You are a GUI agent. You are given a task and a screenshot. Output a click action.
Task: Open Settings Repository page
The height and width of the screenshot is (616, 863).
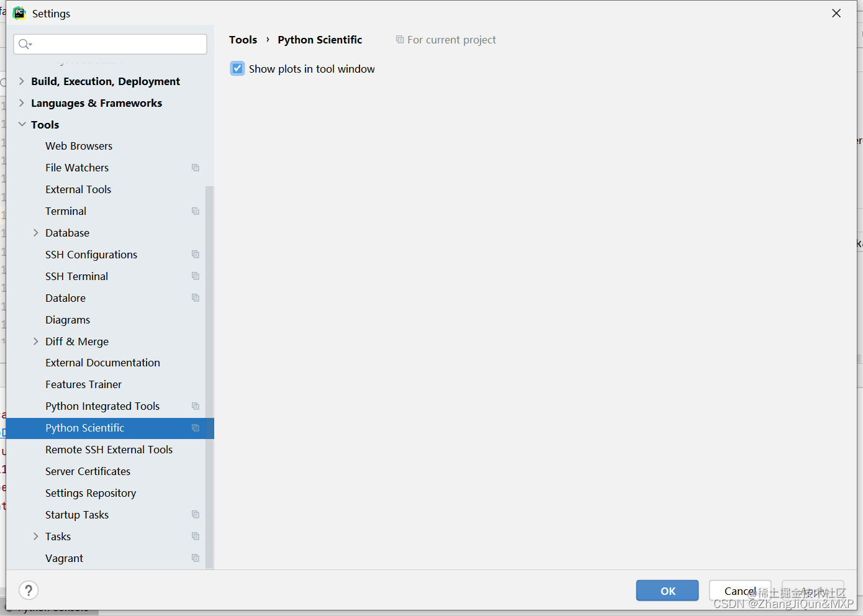point(91,493)
